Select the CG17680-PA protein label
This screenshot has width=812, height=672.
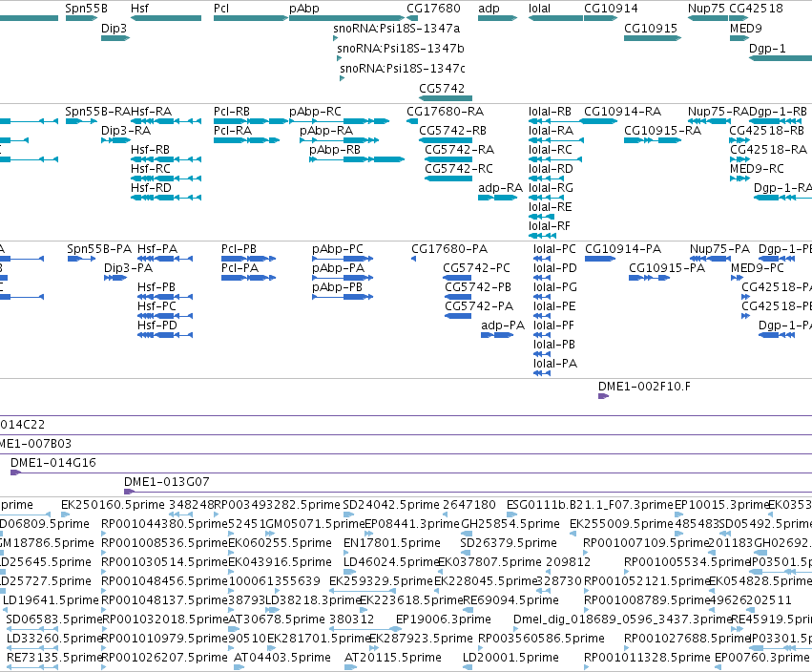coord(449,249)
